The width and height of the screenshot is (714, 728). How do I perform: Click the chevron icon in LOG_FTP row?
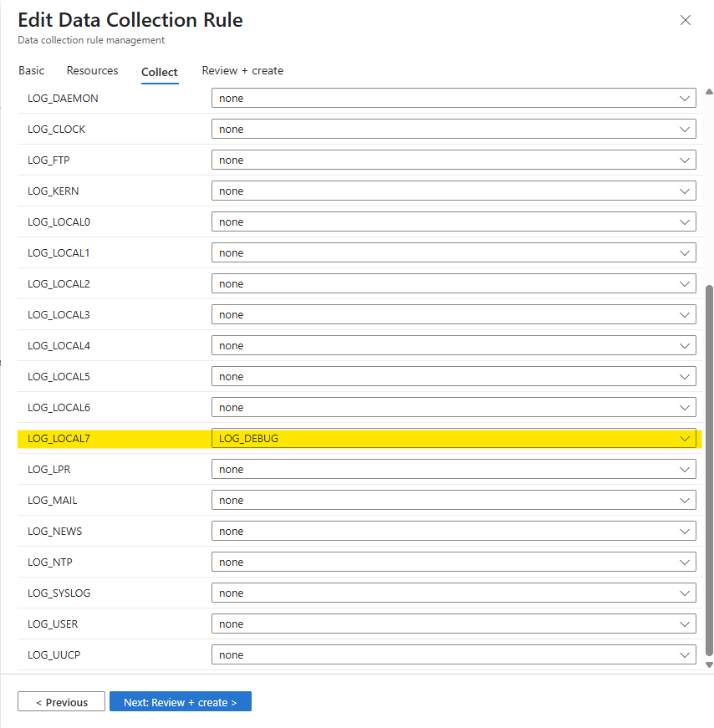pyautogui.click(x=686, y=160)
